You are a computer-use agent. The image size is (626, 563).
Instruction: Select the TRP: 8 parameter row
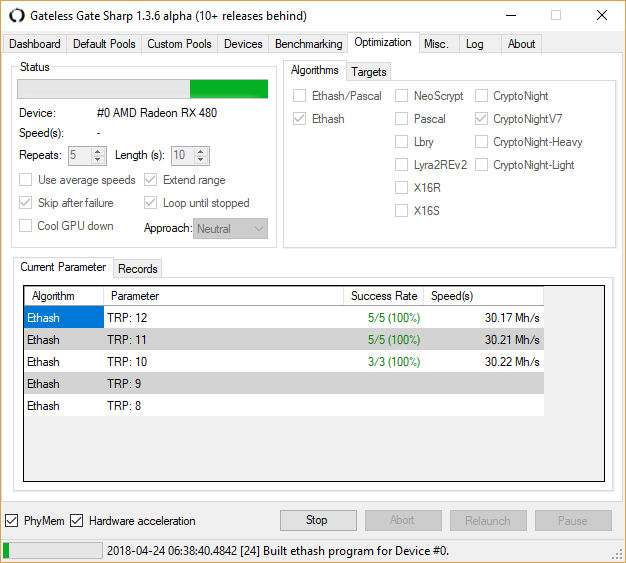coord(284,405)
